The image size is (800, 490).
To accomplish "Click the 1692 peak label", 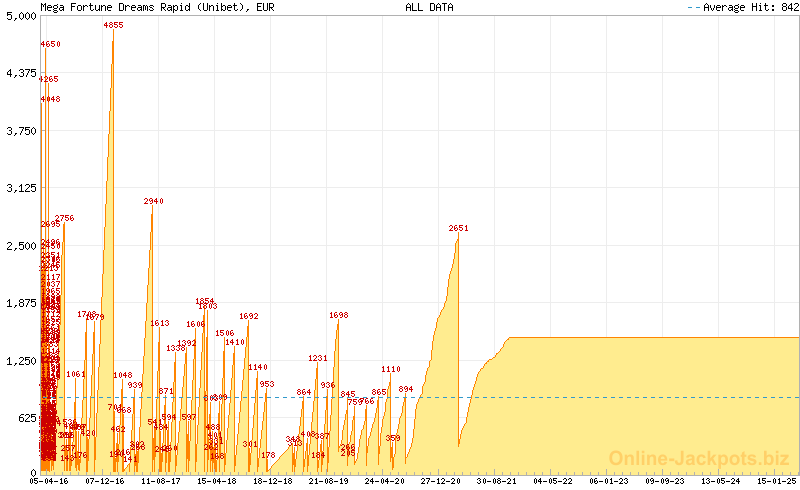I will click(x=248, y=316).
